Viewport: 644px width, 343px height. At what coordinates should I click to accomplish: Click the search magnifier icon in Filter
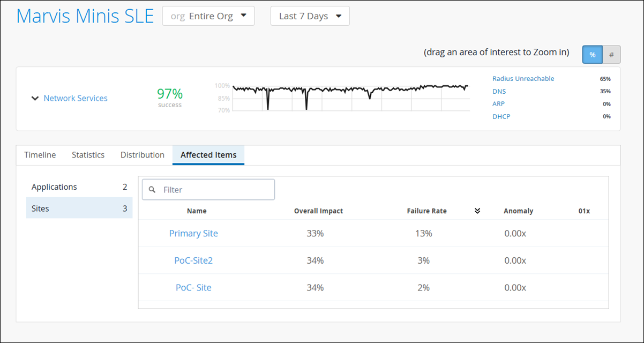coord(152,190)
